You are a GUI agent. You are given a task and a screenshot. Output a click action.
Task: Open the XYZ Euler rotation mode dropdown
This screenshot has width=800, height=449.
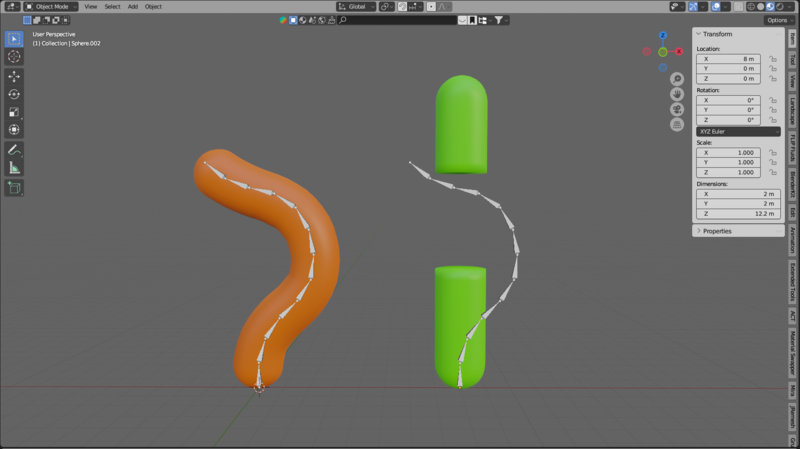pos(738,131)
